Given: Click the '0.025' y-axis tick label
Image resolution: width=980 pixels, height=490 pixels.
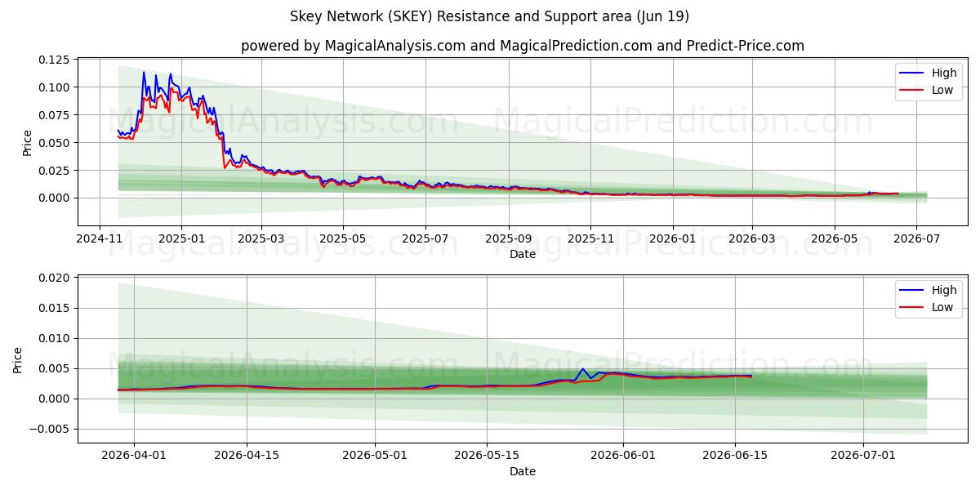Looking at the screenshot, I should point(55,171).
